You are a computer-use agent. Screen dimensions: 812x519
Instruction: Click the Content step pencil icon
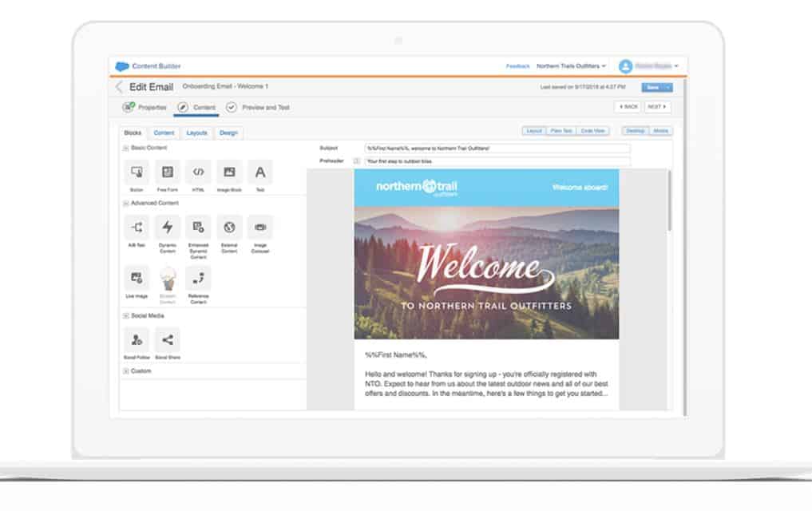coord(183,107)
